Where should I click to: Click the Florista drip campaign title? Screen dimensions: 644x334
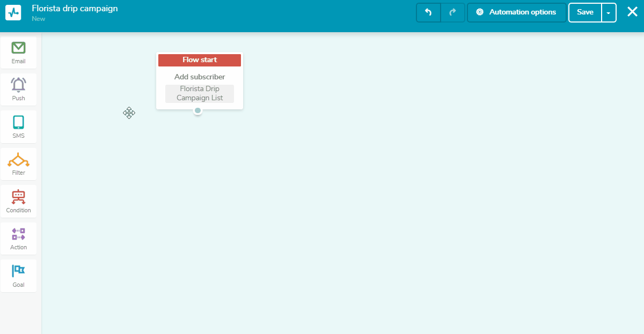(x=75, y=9)
